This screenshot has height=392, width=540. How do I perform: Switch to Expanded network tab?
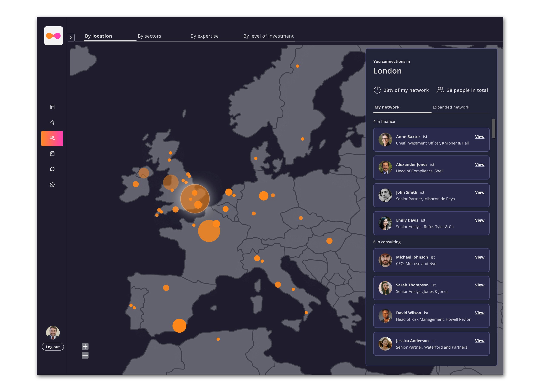(451, 107)
